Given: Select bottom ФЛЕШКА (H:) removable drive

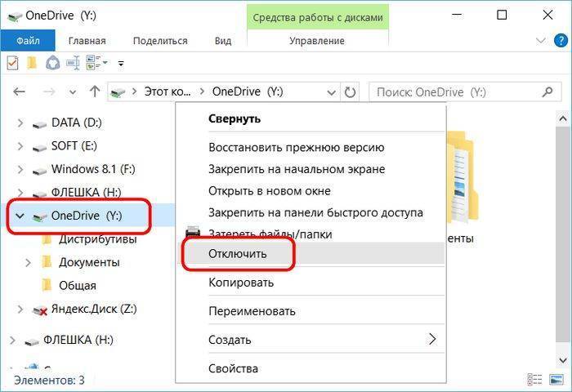Looking at the screenshot, I should pyautogui.click(x=78, y=340).
